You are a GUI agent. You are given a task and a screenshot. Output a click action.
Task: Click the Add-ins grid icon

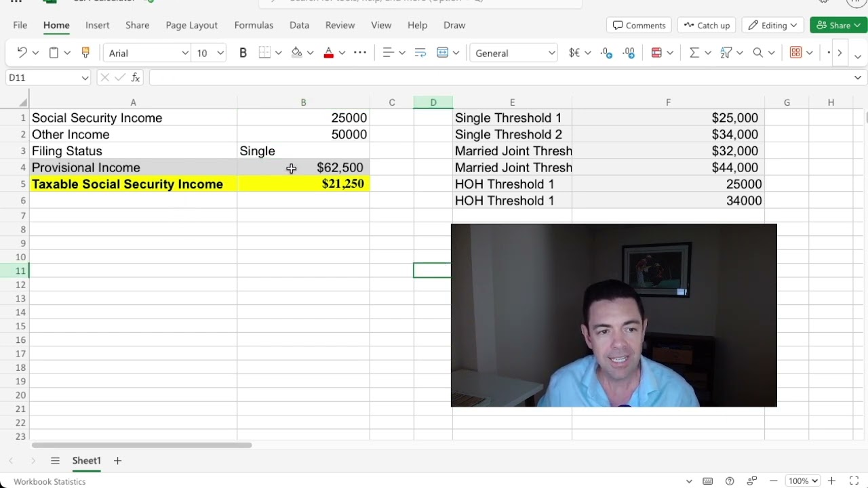click(796, 53)
